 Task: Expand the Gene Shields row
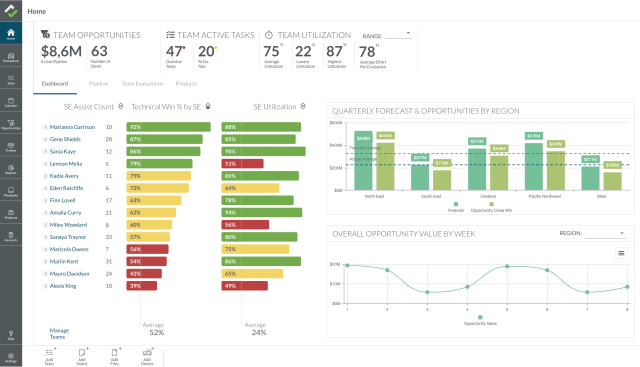click(45, 139)
